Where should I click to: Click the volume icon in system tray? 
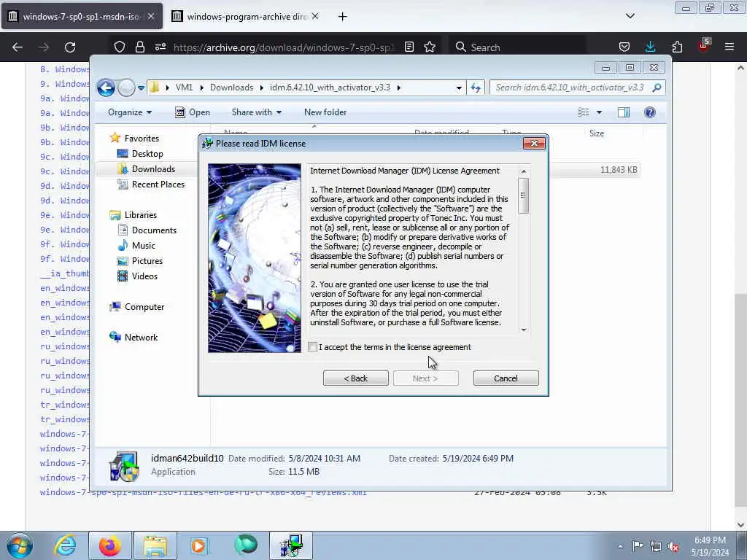(x=673, y=546)
